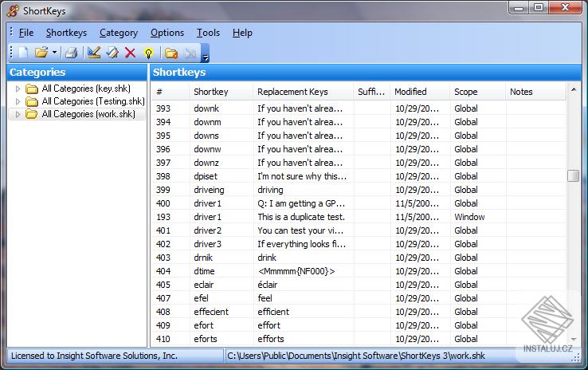This screenshot has width=588, height=370.
Task: Sort by the # column header
Action: [171, 92]
